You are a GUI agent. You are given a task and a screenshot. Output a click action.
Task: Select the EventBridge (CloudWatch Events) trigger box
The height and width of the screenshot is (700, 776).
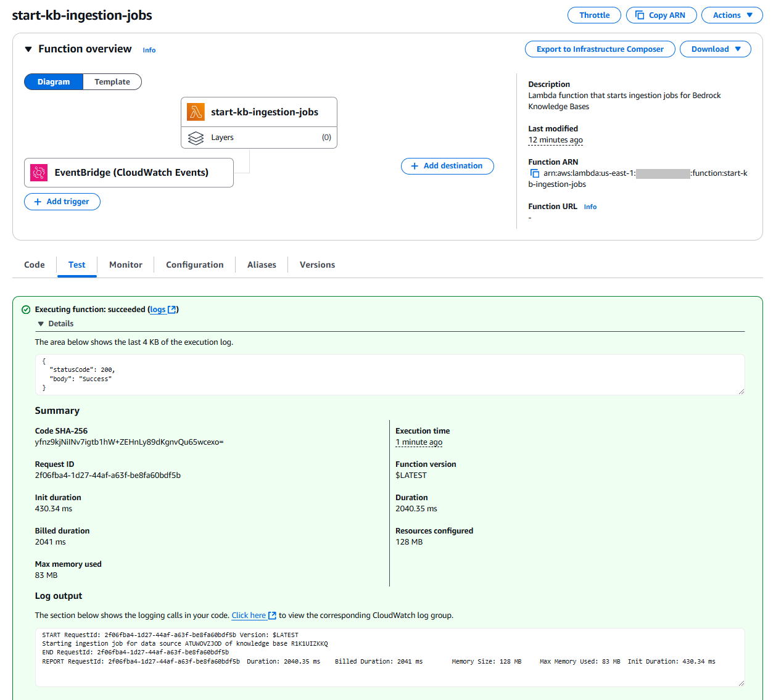tap(129, 173)
